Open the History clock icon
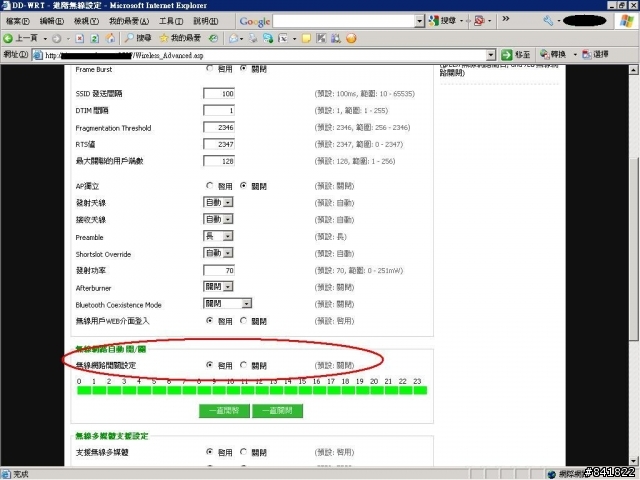Image resolution: width=640 pixels, height=480 pixels. [x=213, y=38]
